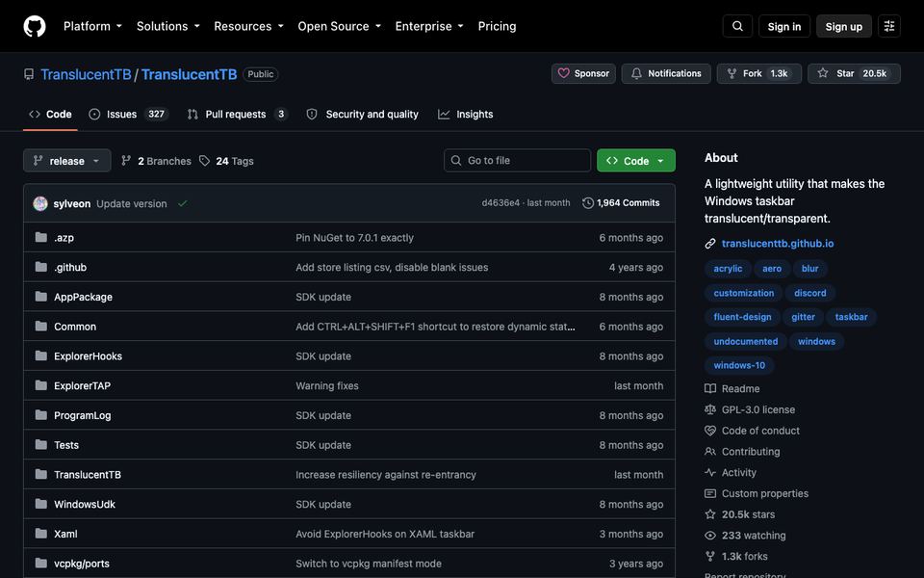The height and width of the screenshot is (578, 924).
Task: Click the green commit status checkmark
Action: click(183, 203)
